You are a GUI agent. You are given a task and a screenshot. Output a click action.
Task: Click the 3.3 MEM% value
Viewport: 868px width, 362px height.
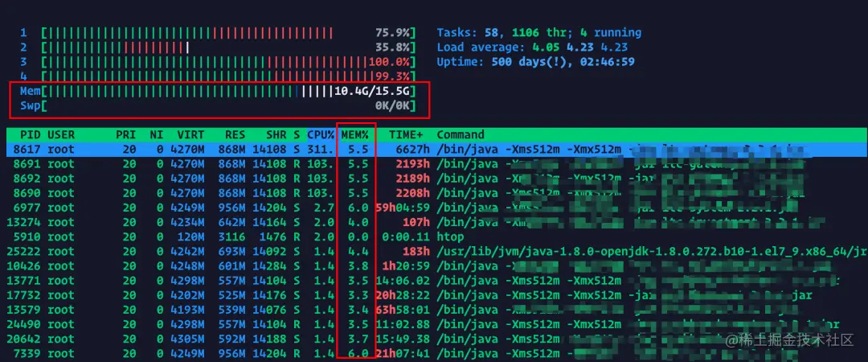coord(358,295)
